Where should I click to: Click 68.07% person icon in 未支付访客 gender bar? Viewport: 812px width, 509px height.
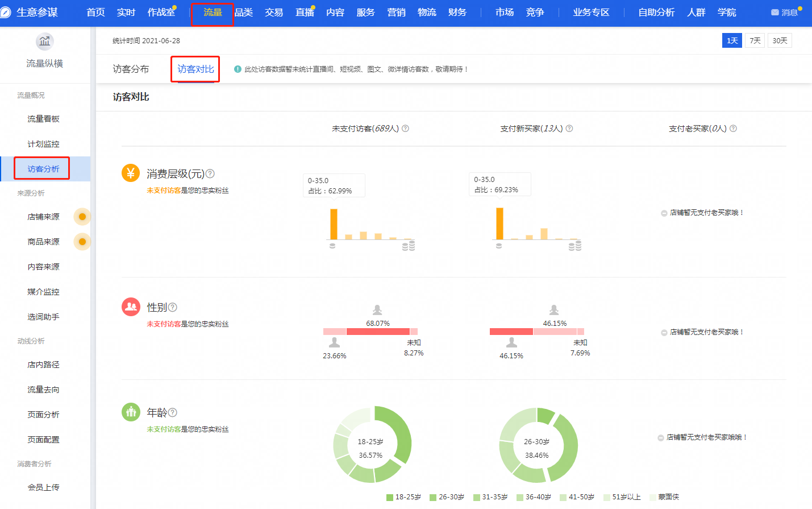click(x=377, y=310)
